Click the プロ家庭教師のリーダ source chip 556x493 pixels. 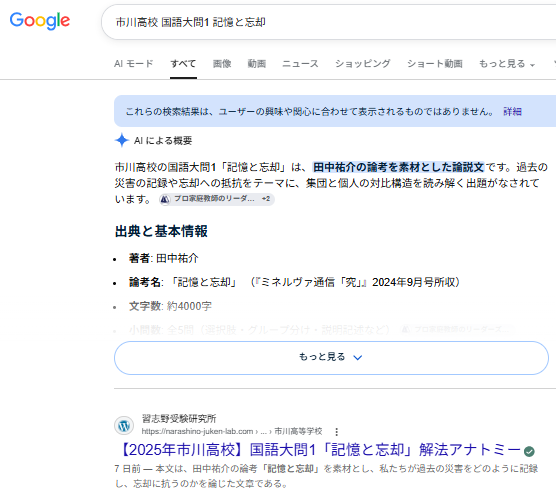(217, 199)
